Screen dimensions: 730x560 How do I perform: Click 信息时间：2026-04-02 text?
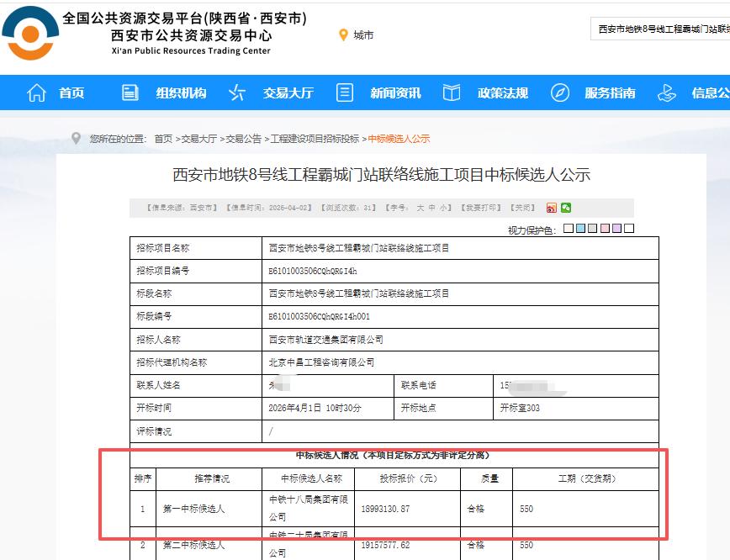pyautogui.click(x=268, y=208)
